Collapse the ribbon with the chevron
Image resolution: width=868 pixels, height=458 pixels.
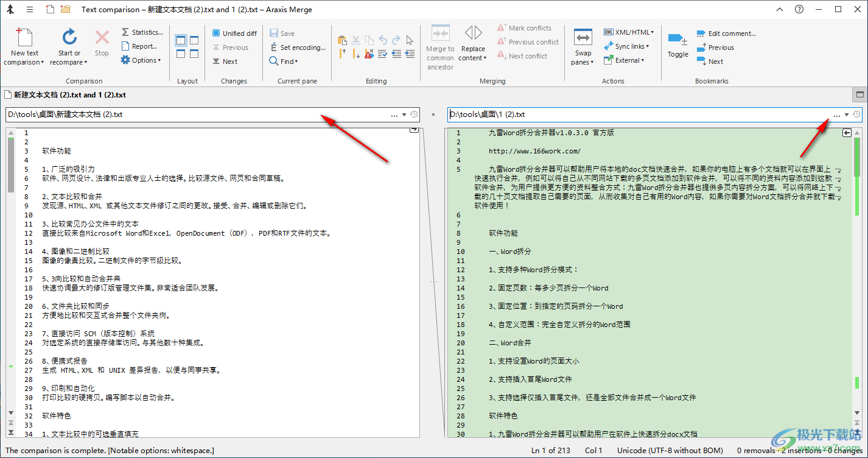click(x=781, y=9)
